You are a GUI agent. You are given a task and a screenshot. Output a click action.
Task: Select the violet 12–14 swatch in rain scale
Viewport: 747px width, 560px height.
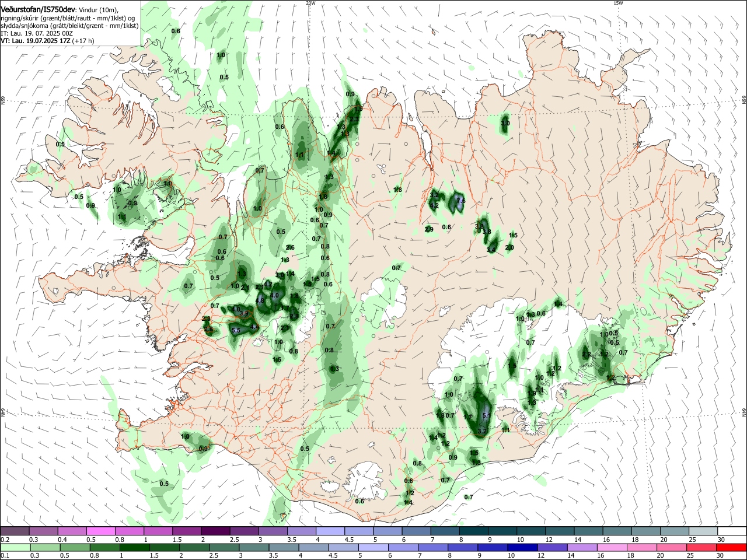553,548
